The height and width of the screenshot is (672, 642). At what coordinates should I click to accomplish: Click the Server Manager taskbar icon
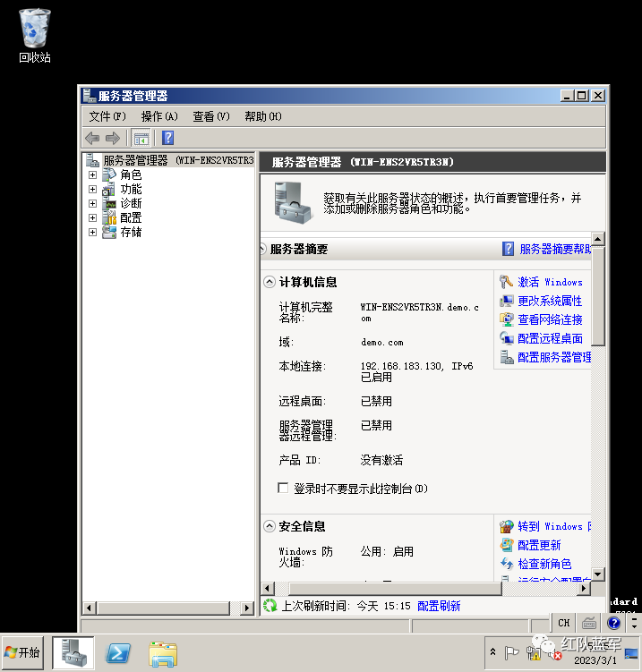point(73,652)
